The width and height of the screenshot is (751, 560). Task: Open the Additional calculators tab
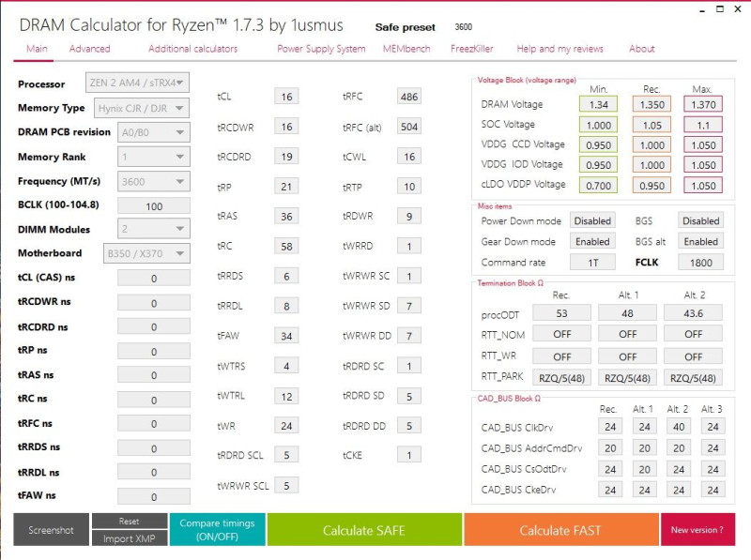click(x=192, y=49)
